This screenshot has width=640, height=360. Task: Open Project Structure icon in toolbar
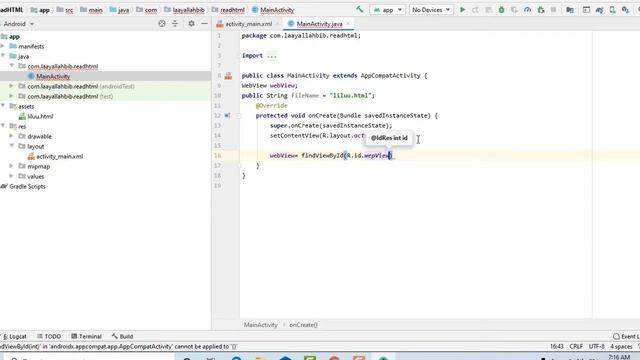[570, 9]
